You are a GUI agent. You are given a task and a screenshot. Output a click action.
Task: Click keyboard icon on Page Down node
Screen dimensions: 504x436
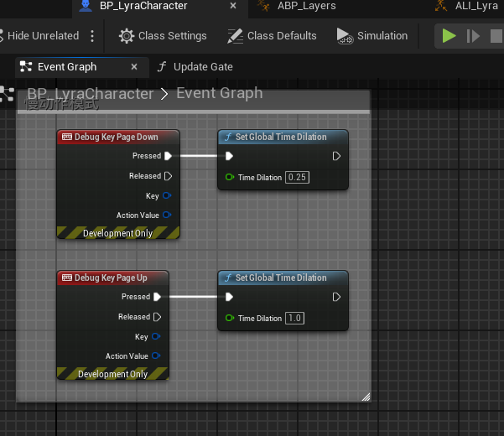point(67,137)
